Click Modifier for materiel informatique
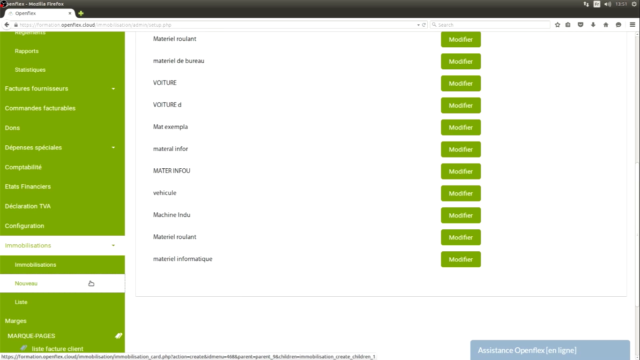 pos(460,260)
